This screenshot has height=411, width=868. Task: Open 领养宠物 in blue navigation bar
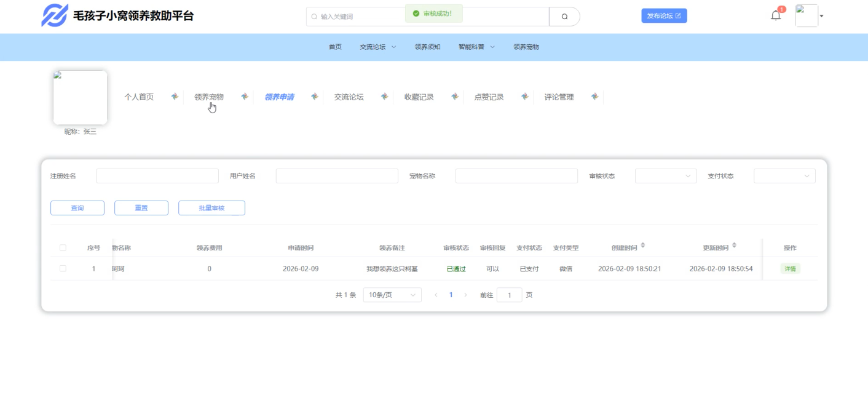[526, 47]
